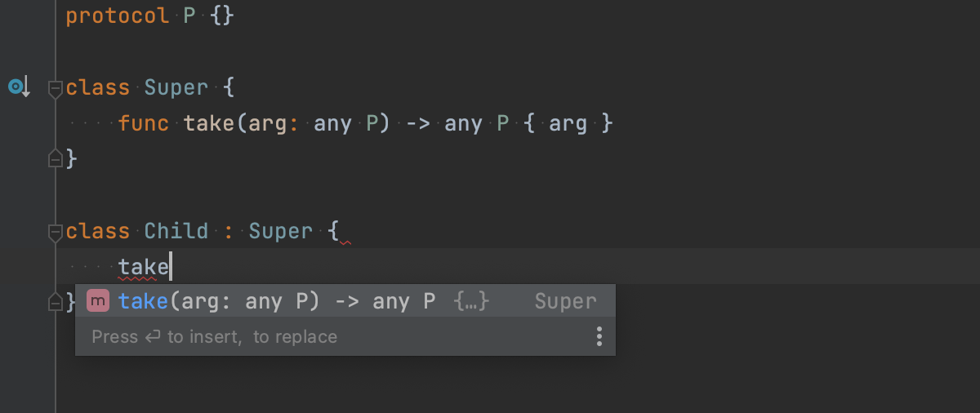Open the completion popup three-dot options menu

(x=599, y=336)
